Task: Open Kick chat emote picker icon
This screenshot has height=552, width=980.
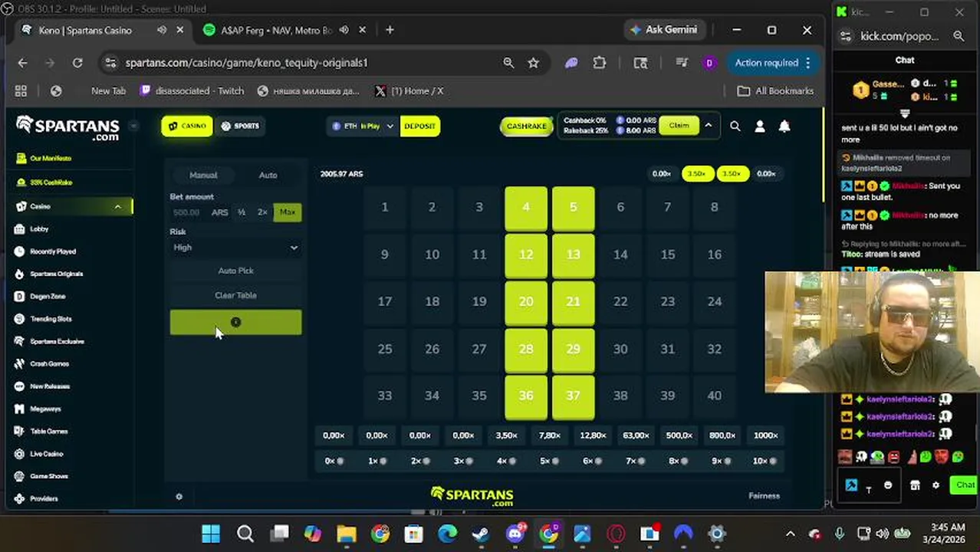Action: pyautogui.click(x=888, y=485)
